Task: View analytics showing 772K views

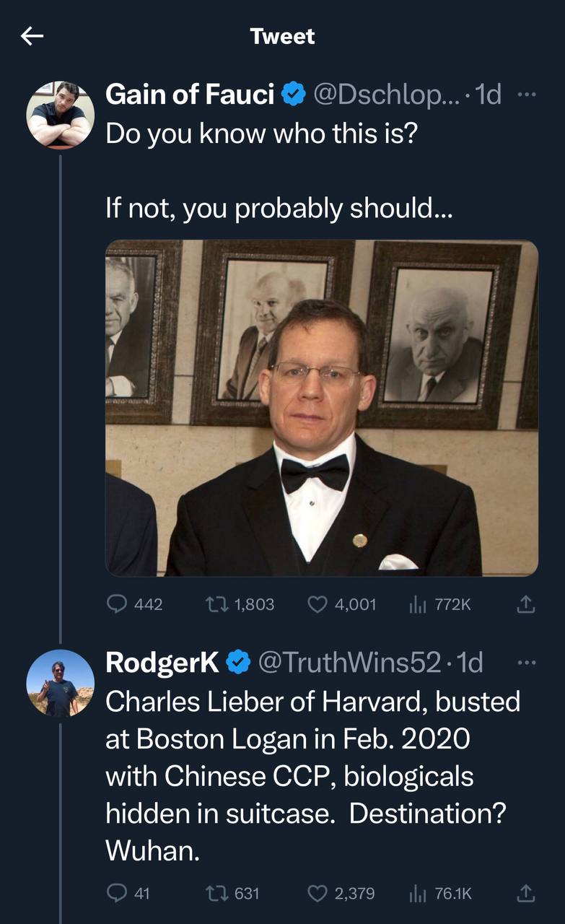Action: (x=440, y=604)
